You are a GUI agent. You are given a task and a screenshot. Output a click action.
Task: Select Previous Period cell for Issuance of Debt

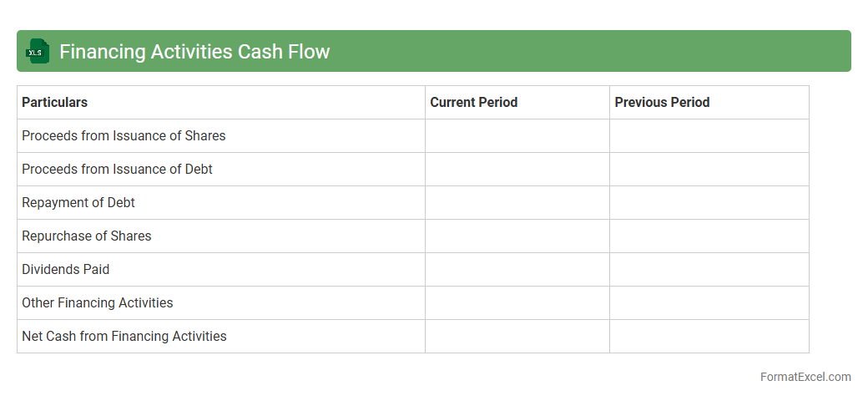click(709, 170)
